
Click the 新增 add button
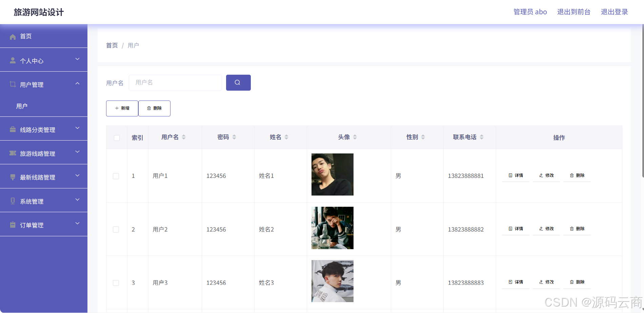coord(122,108)
